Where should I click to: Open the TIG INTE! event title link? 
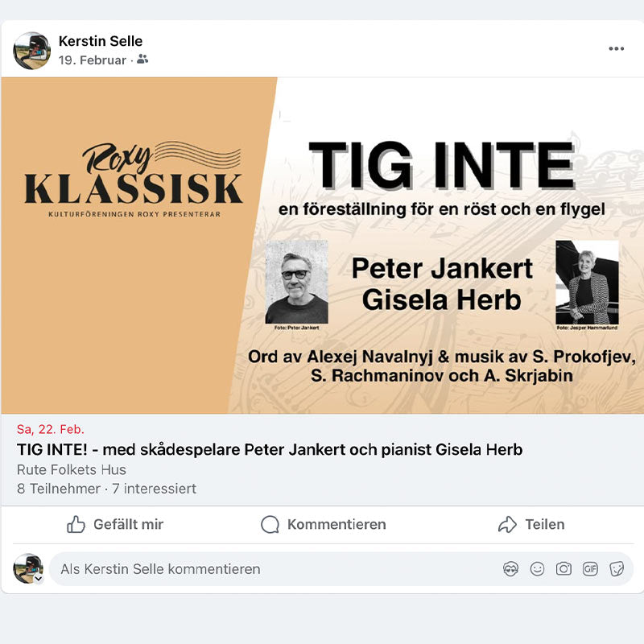[x=270, y=450]
